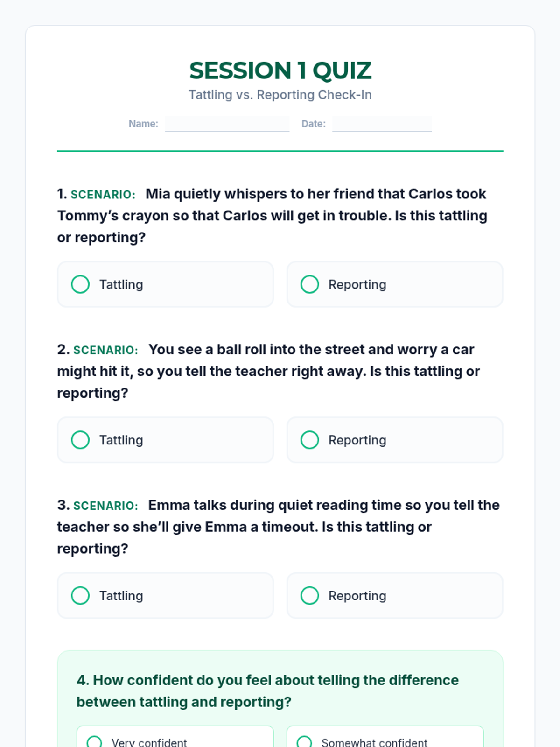Image resolution: width=560 pixels, height=747 pixels.
Task: Click the Name label
Action: pyautogui.click(x=143, y=124)
